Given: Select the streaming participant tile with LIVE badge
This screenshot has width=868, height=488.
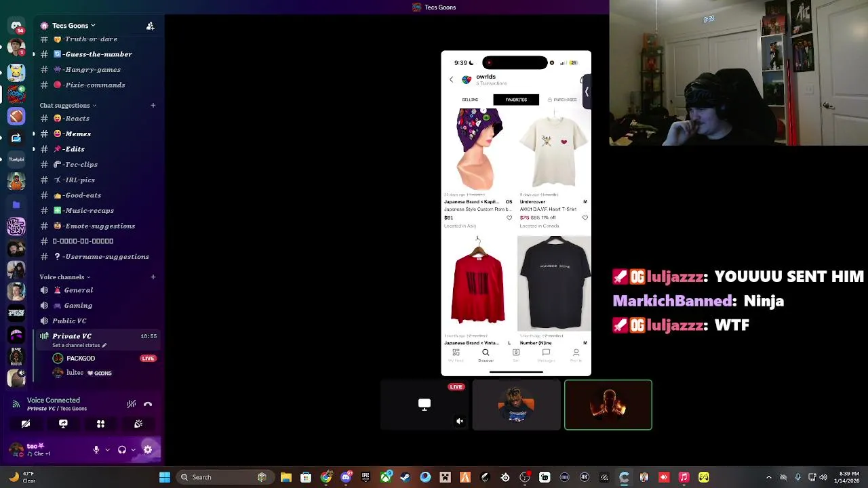Looking at the screenshot, I should (424, 405).
